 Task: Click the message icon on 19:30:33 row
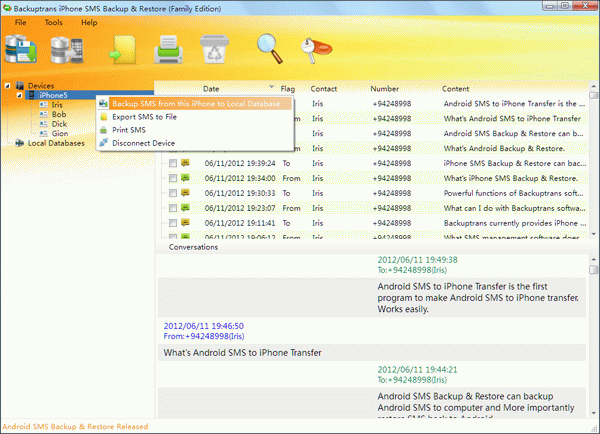pyautogui.click(x=185, y=193)
